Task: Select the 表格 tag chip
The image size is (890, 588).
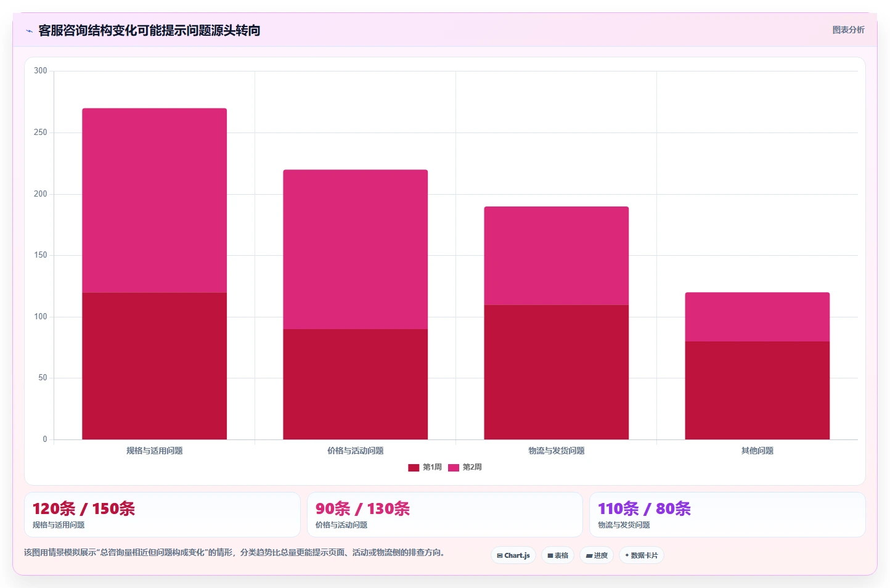Action: click(x=558, y=555)
